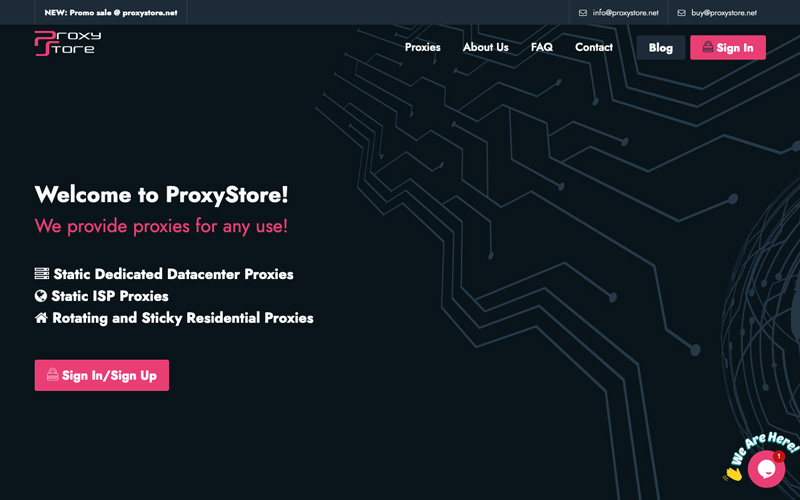Click 'Static Dedicated Datacenter Proxies' text
This screenshot has height=500, width=800.
coord(173,274)
